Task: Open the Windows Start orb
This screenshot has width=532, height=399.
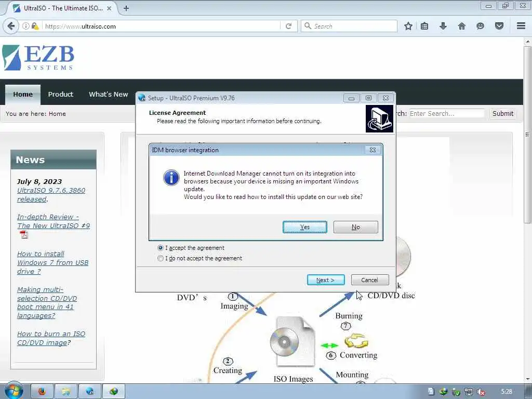Action: 14,391
